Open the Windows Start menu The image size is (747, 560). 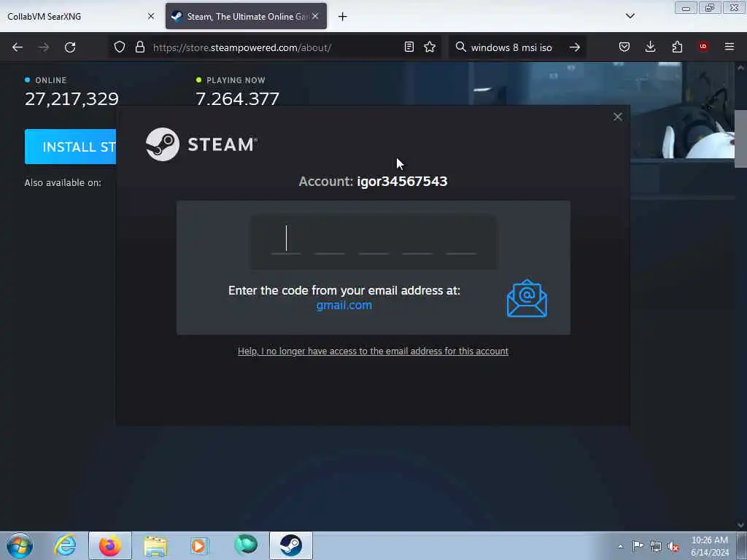coord(20,545)
